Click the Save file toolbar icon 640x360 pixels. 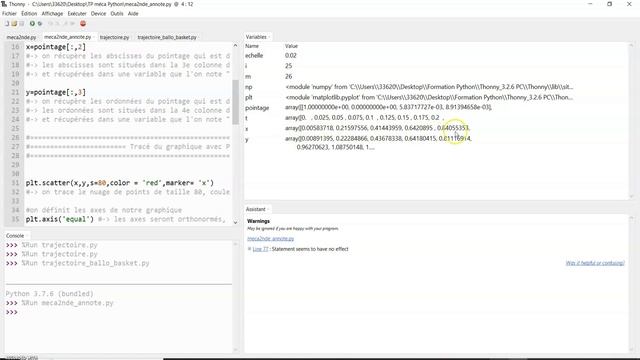(x=22, y=24)
